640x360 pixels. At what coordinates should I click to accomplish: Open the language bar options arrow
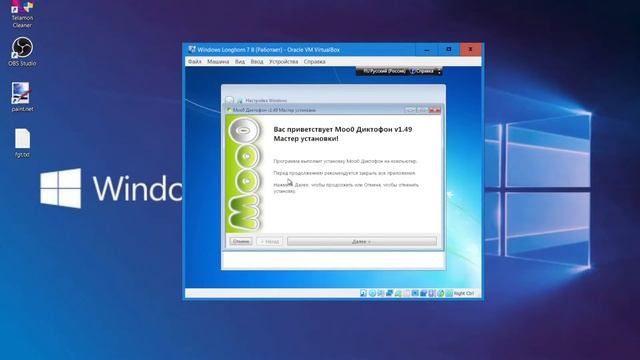click(x=439, y=72)
